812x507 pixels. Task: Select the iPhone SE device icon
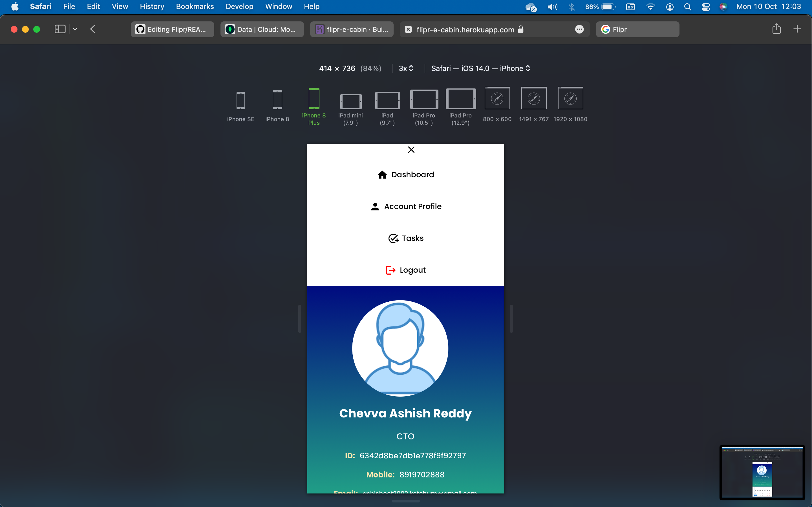coord(240,101)
